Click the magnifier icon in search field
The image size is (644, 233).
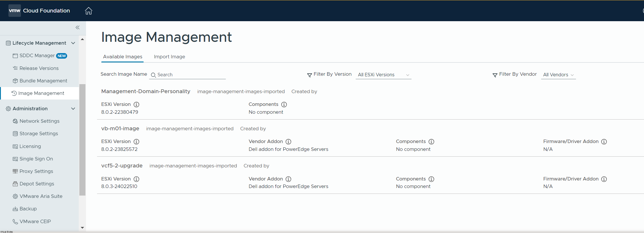point(153,75)
